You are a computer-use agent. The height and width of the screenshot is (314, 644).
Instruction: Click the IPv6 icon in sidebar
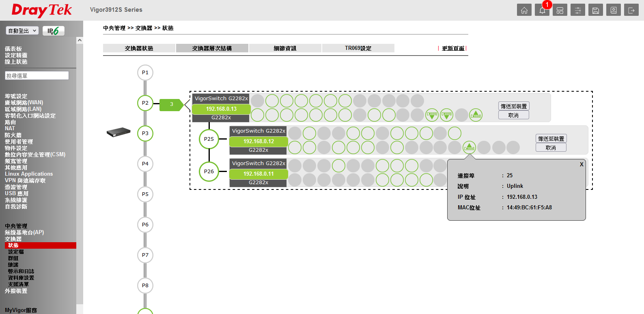53,31
